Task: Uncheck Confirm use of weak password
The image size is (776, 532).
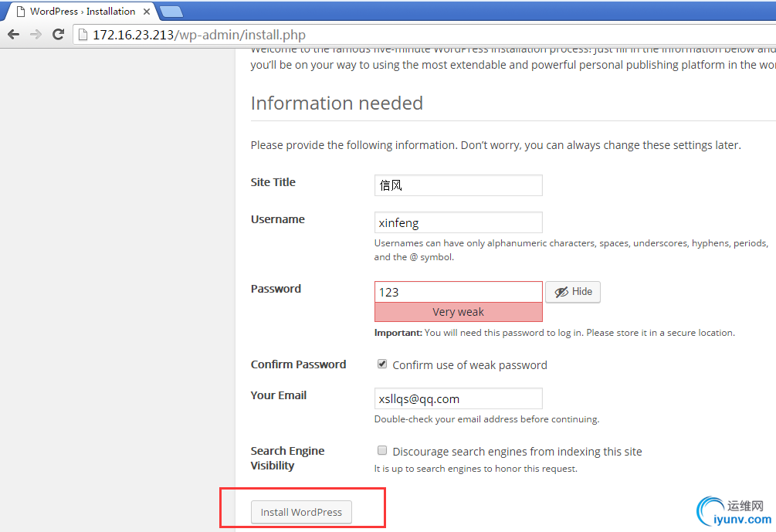Action: point(382,364)
